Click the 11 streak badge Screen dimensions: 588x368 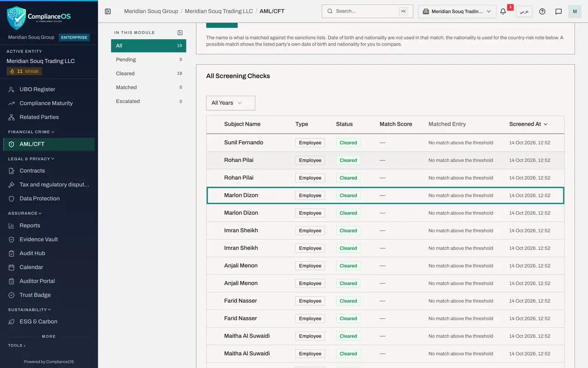[24, 71]
